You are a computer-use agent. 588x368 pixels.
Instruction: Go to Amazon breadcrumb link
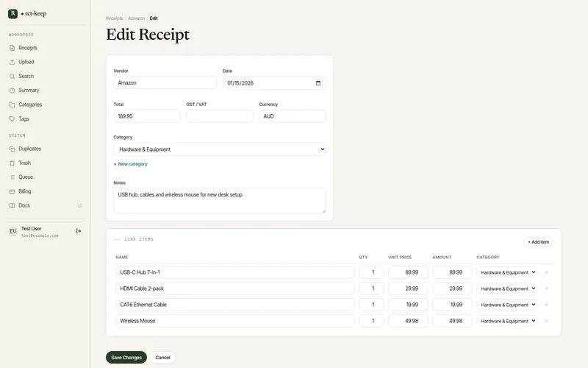(136, 18)
